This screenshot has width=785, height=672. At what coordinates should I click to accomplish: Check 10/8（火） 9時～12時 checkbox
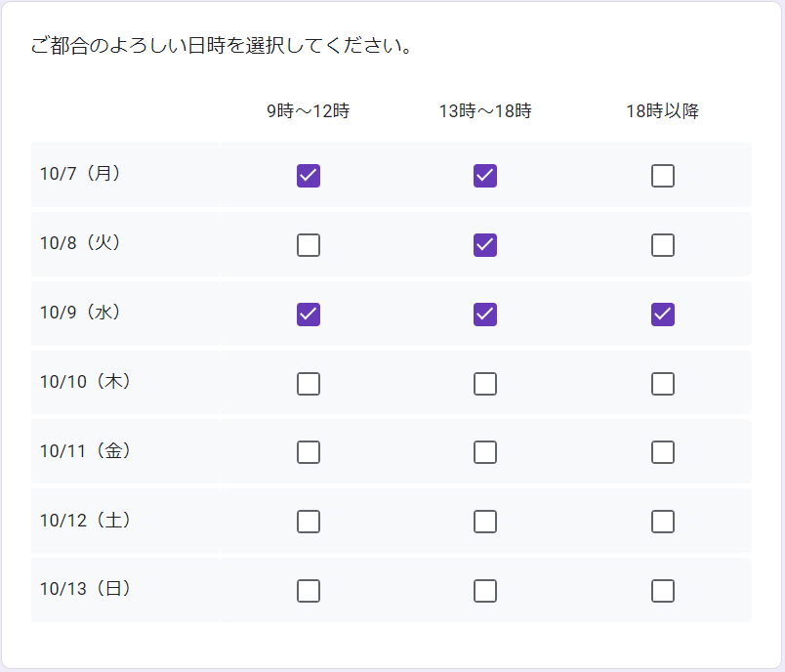[309, 245]
